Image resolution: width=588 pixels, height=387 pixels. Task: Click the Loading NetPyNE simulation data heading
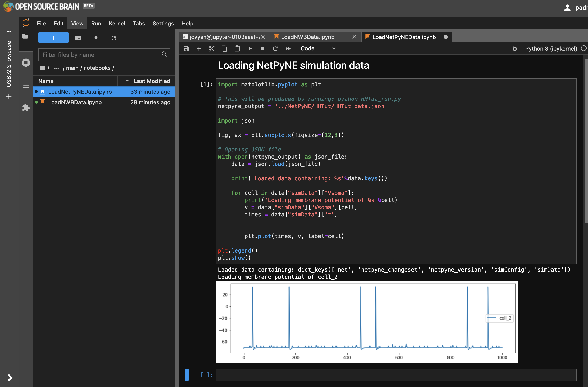[x=293, y=65]
